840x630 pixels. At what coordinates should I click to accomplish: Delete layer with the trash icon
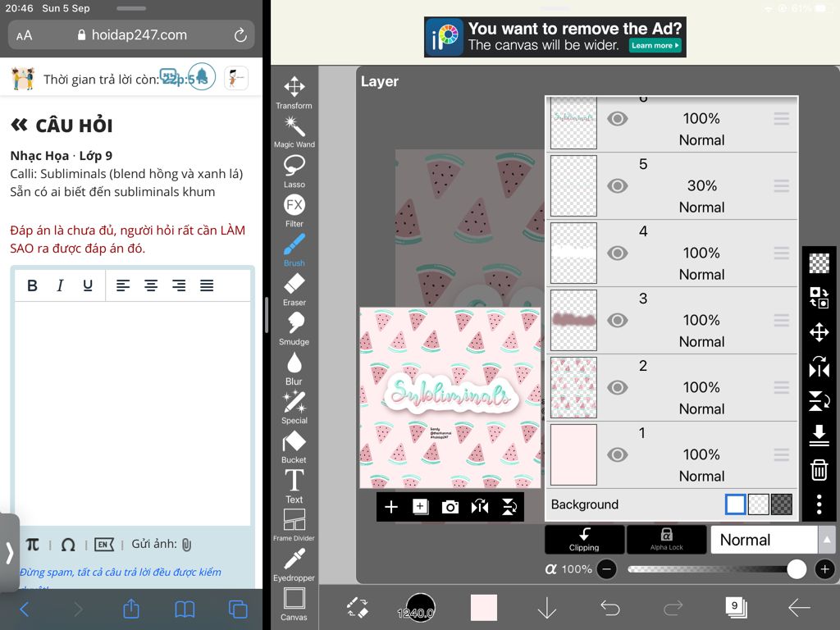819,470
